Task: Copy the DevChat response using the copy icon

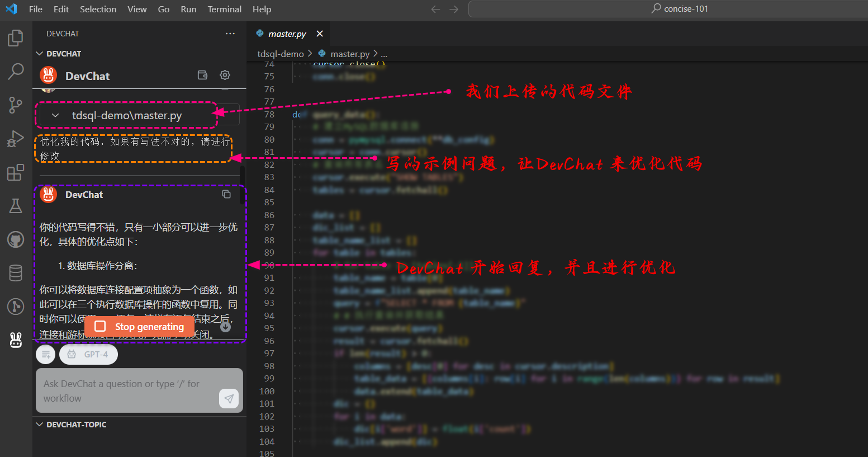Action: 226,194
